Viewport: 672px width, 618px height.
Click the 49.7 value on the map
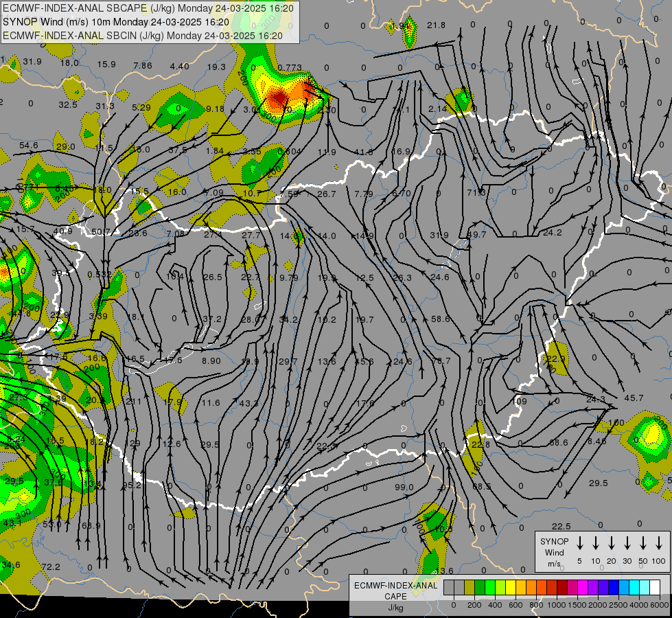tap(476, 235)
